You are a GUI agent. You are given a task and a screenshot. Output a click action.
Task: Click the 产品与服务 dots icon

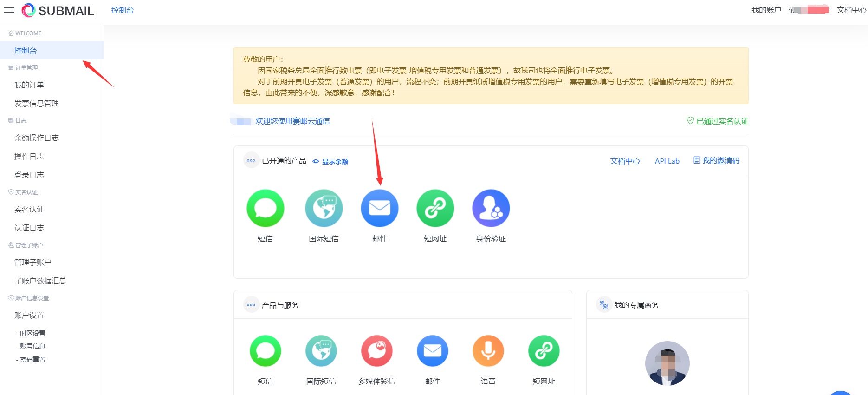251,305
